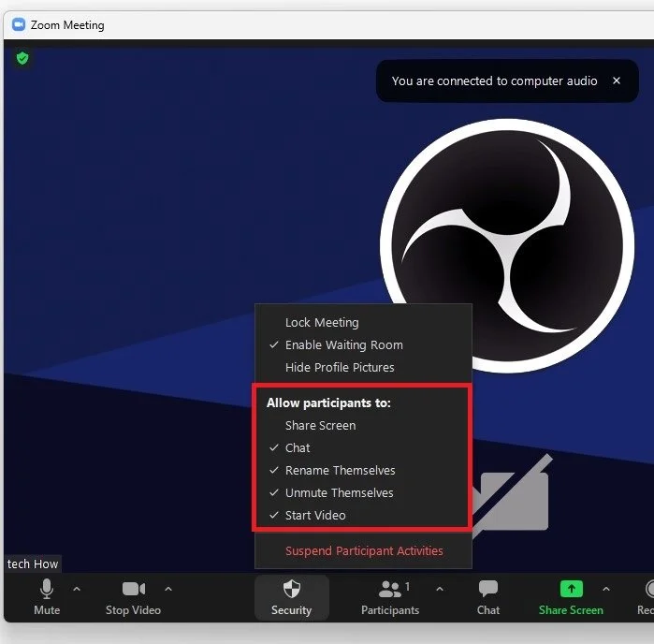Dismiss the computer audio notification

(x=617, y=80)
